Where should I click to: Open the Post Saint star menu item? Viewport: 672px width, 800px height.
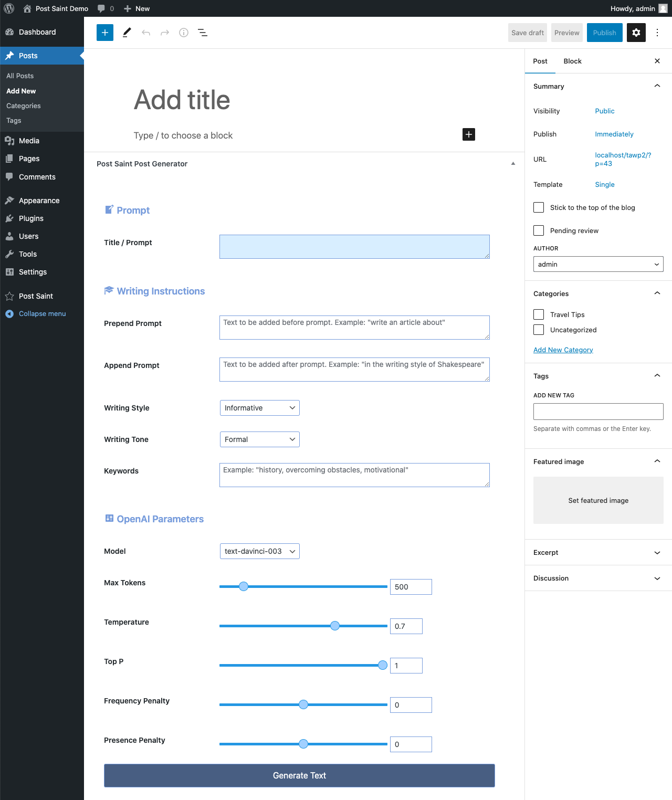[x=42, y=296]
